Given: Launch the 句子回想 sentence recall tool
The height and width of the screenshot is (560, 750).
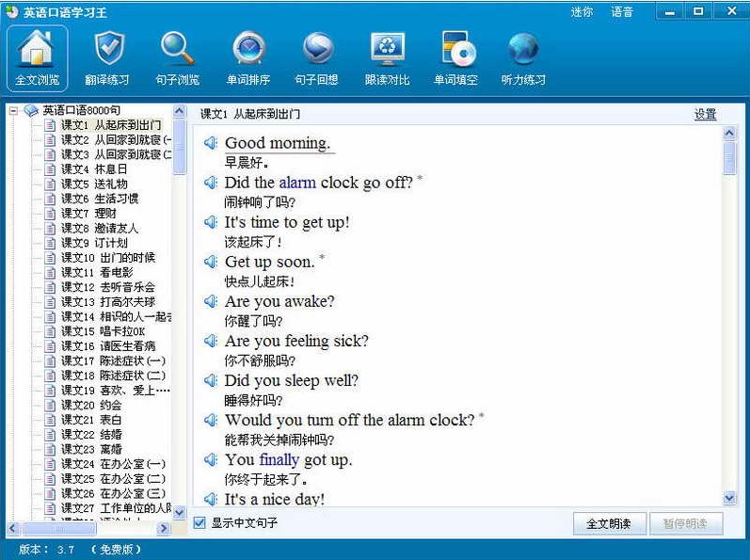Looking at the screenshot, I should point(316,57).
